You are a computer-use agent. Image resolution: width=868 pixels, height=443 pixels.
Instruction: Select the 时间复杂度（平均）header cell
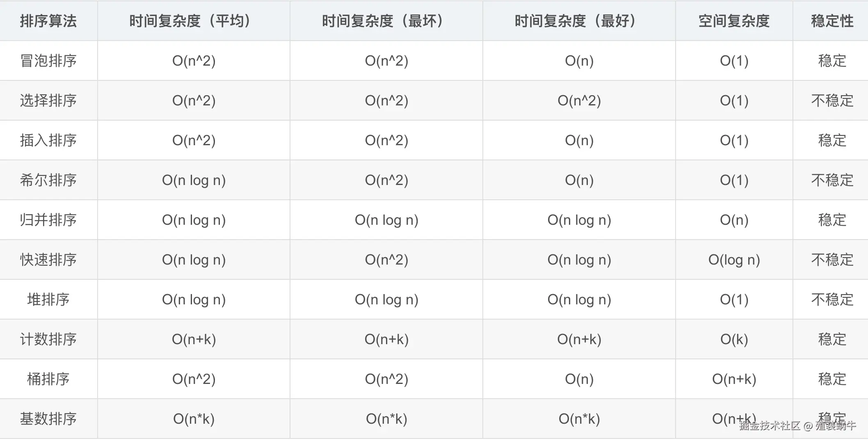(x=194, y=21)
